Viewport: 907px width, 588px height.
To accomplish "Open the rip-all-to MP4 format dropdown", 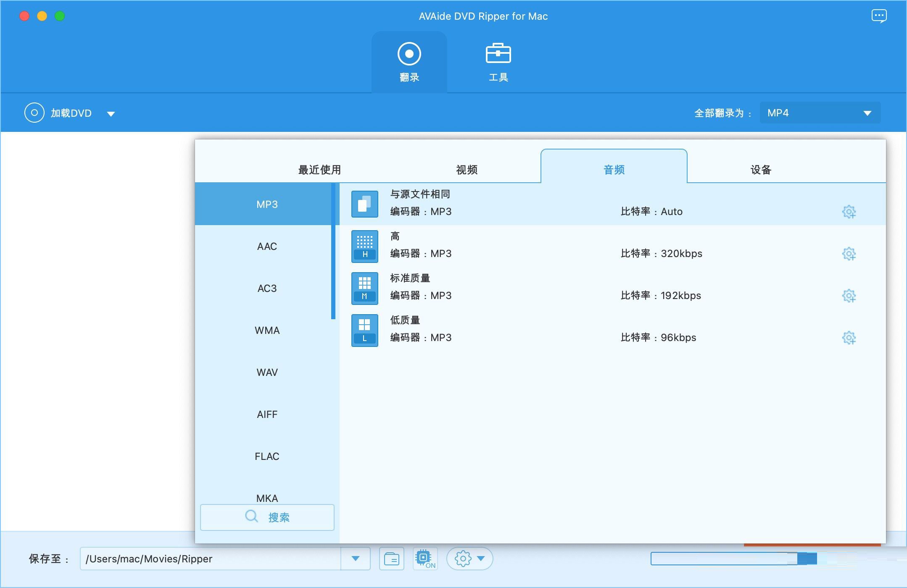I will coord(820,113).
